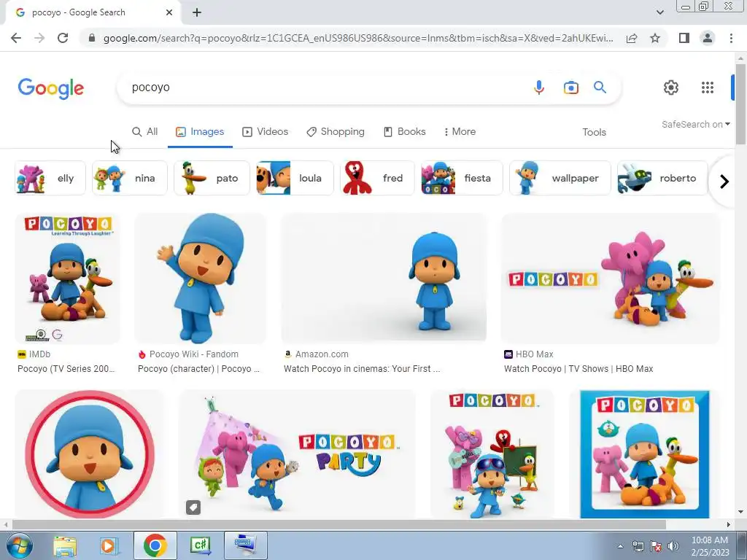Open the Chrome three-dot menu
The height and width of the screenshot is (560, 747).
(731, 38)
